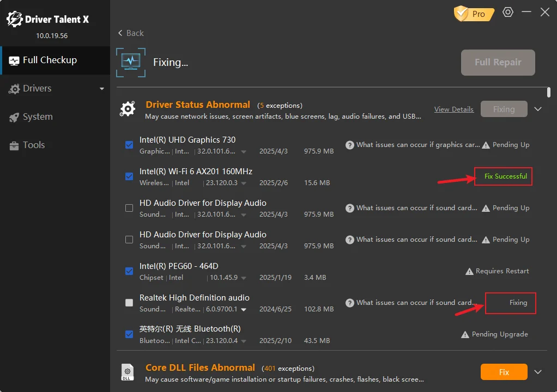Viewport: 557px width, 392px height.
Task: Uncheck the Intel PEG60 - 464D checkbox
Action: coord(129,271)
